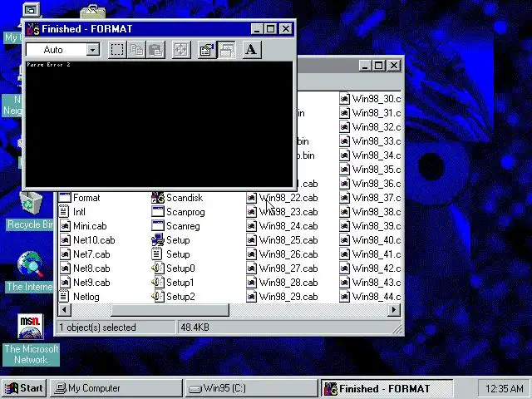Click the Start button
This screenshot has width=532, height=399.
[x=24, y=388]
